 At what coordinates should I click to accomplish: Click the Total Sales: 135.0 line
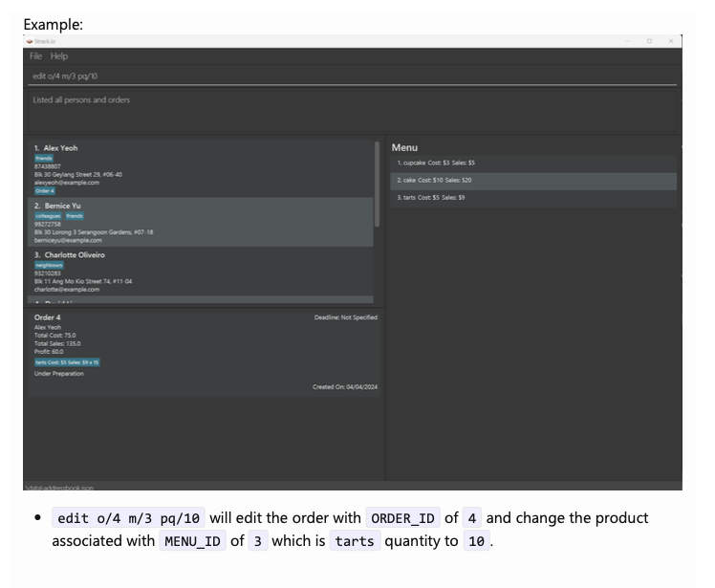(x=57, y=343)
